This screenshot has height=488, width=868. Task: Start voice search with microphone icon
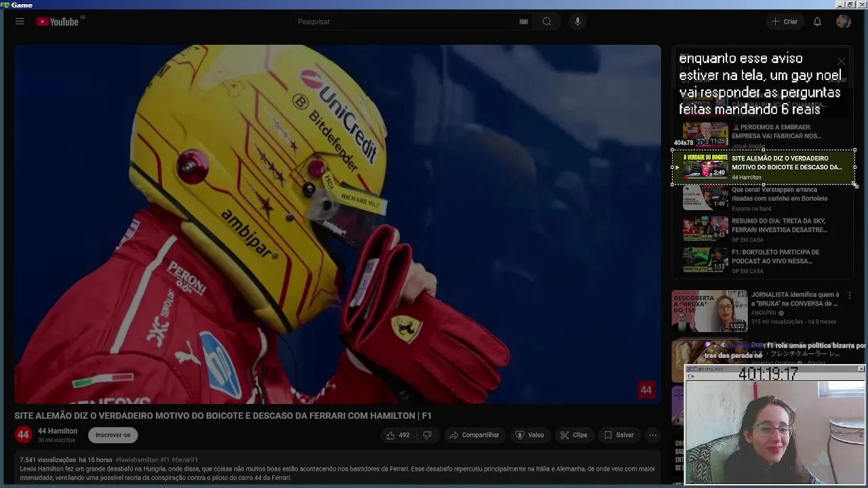click(578, 22)
